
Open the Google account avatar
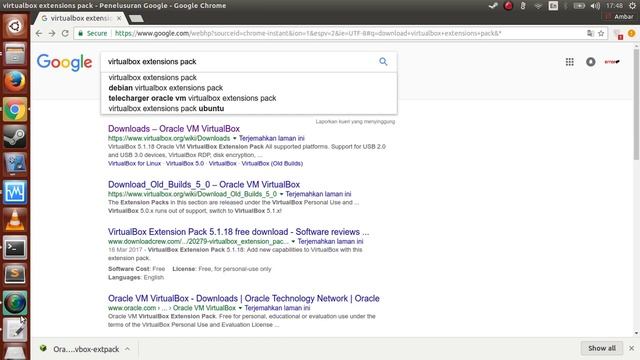coord(611,62)
